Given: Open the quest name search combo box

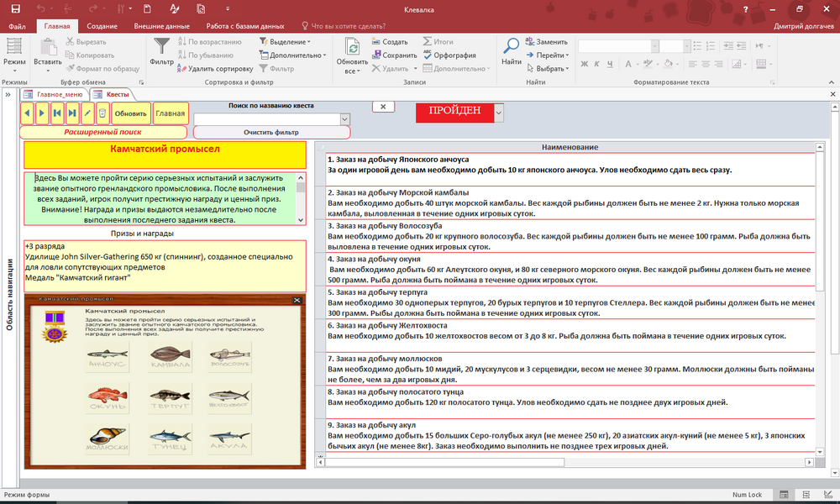Looking at the screenshot, I should [x=344, y=120].
